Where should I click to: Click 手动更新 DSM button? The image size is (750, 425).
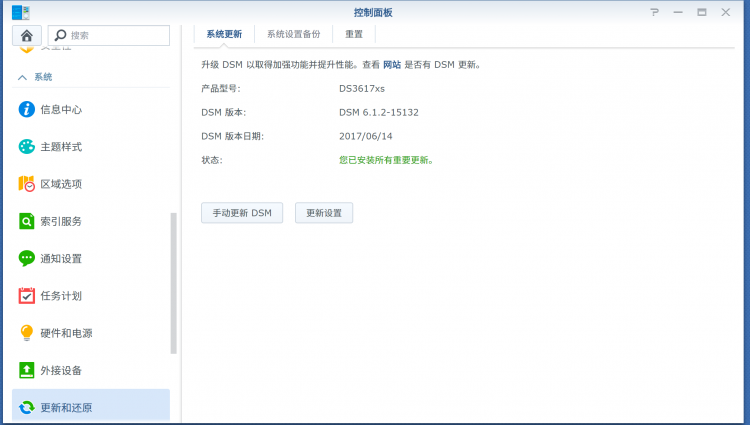coord(242,213)
